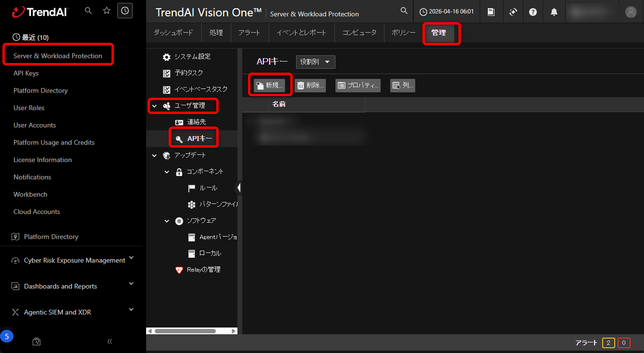Collapse the ユーザ管理 tree node

tap(154, 106)
